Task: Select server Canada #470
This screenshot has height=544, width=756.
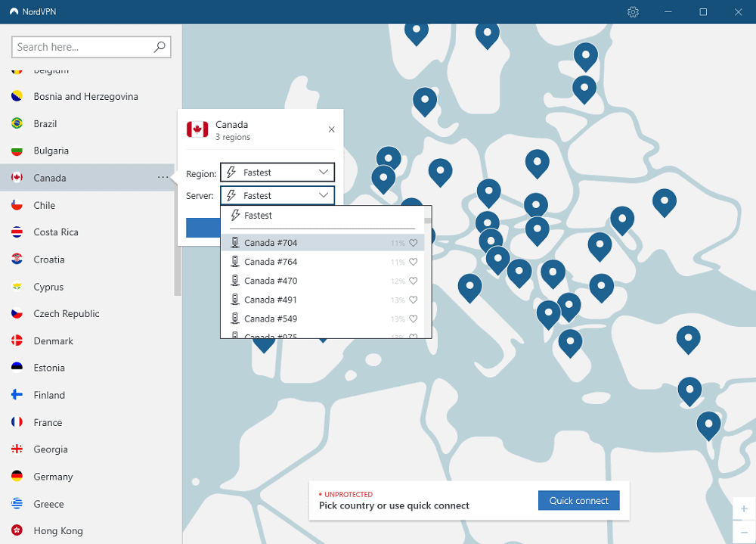Action: click(x=322, y=281)
